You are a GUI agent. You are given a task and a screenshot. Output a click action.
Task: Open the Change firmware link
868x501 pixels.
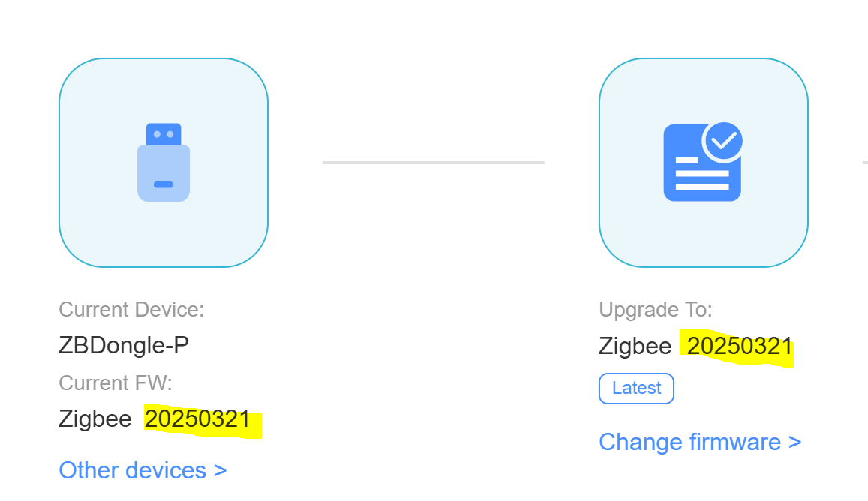(x=700, y=442)
